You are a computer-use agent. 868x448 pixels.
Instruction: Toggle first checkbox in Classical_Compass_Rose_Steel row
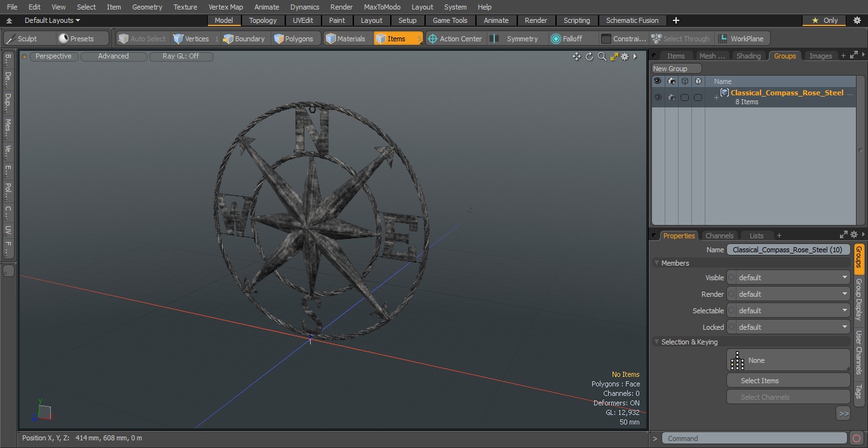click(684, 97)
